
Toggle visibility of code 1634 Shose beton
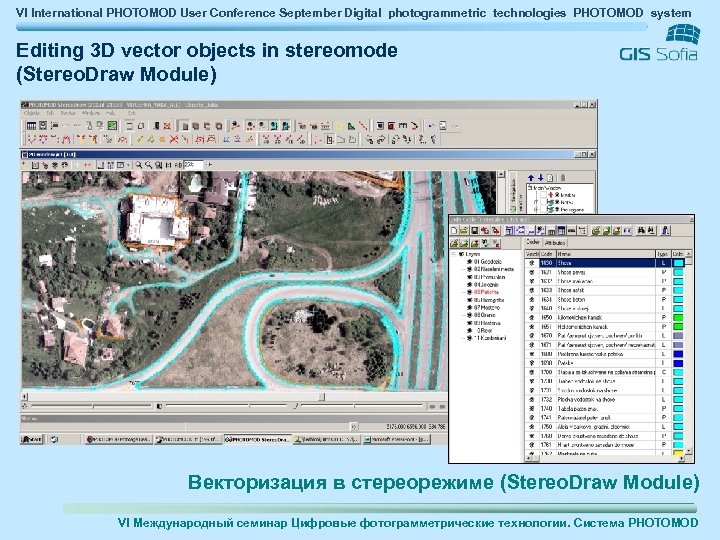[x=532, y=299]
